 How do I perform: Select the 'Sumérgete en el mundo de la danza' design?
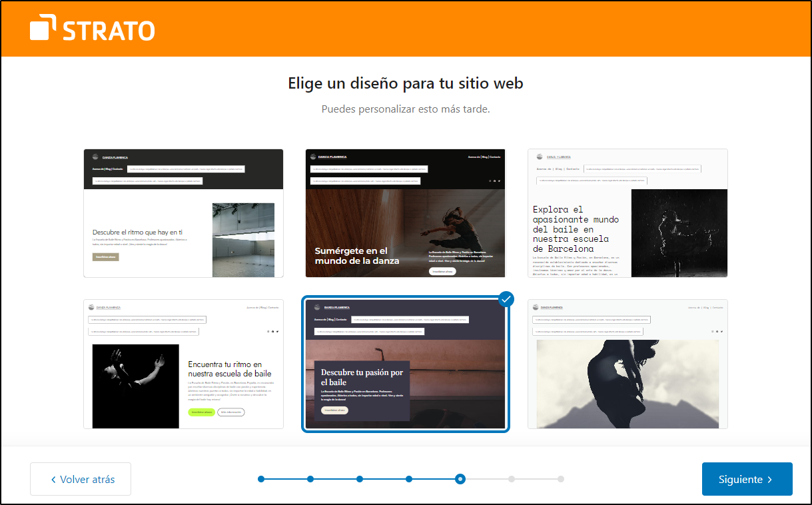406,213
